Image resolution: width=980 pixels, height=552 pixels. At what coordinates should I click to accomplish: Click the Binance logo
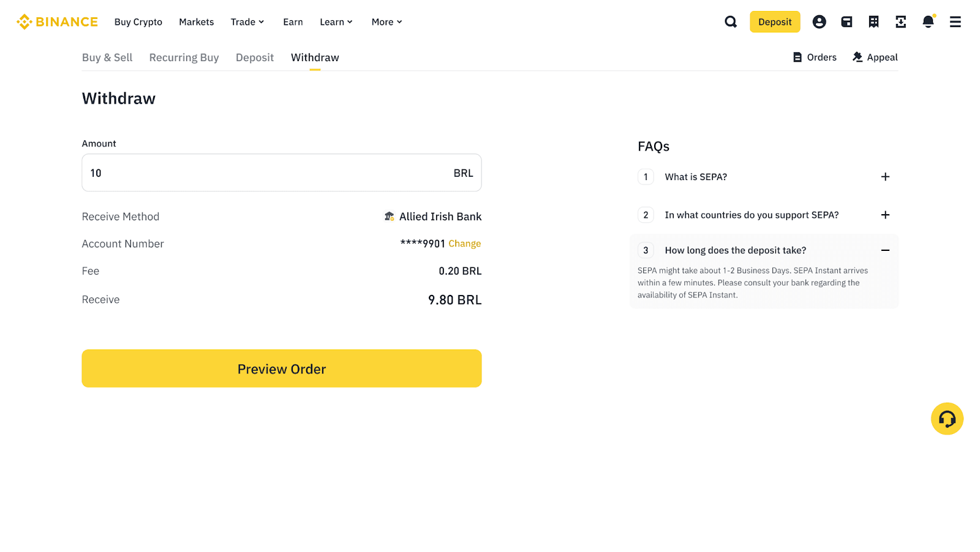point(57,22)
